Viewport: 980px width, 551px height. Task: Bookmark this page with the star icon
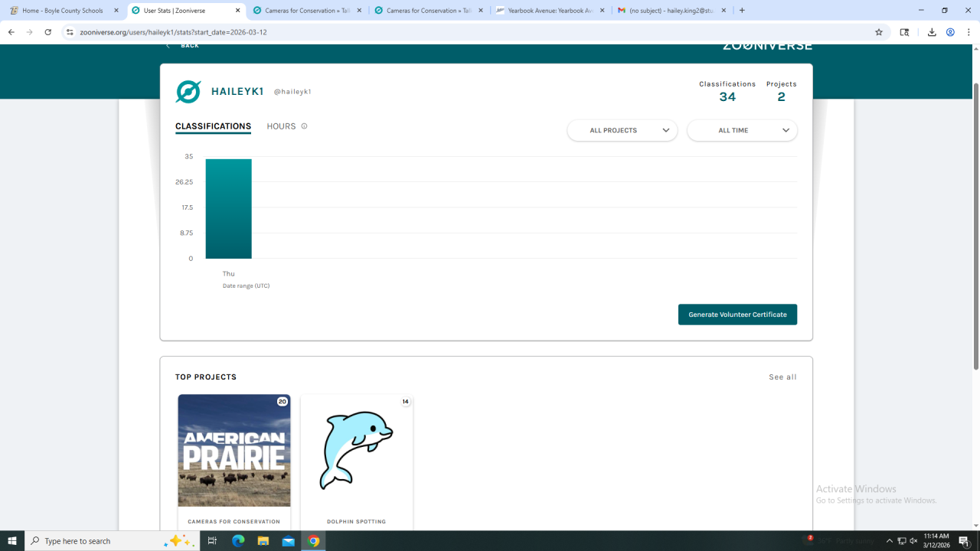879,32
